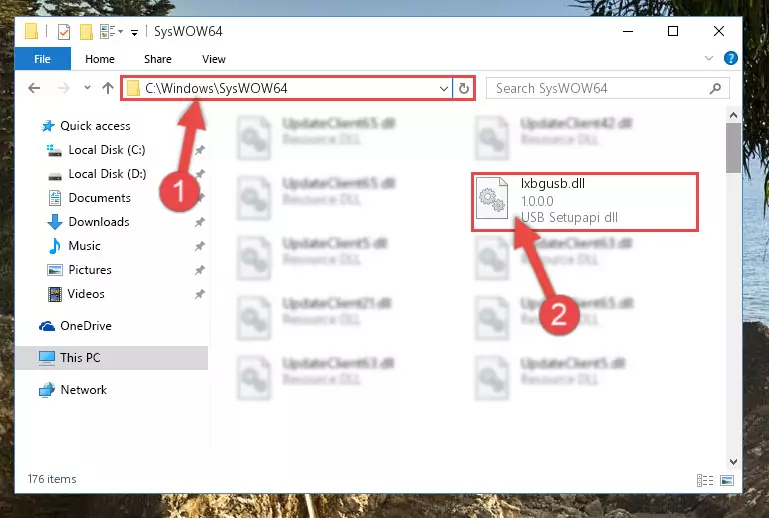Click the pin icon next to Videos
The height and width of the screenshot is (518, 769).
coord(200,294)
